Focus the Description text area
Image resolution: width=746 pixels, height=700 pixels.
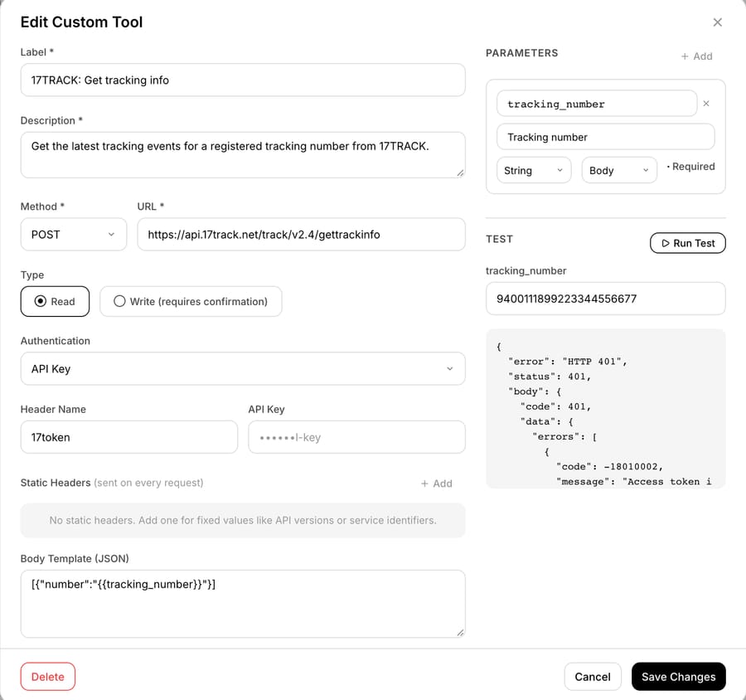coord(243,155)
